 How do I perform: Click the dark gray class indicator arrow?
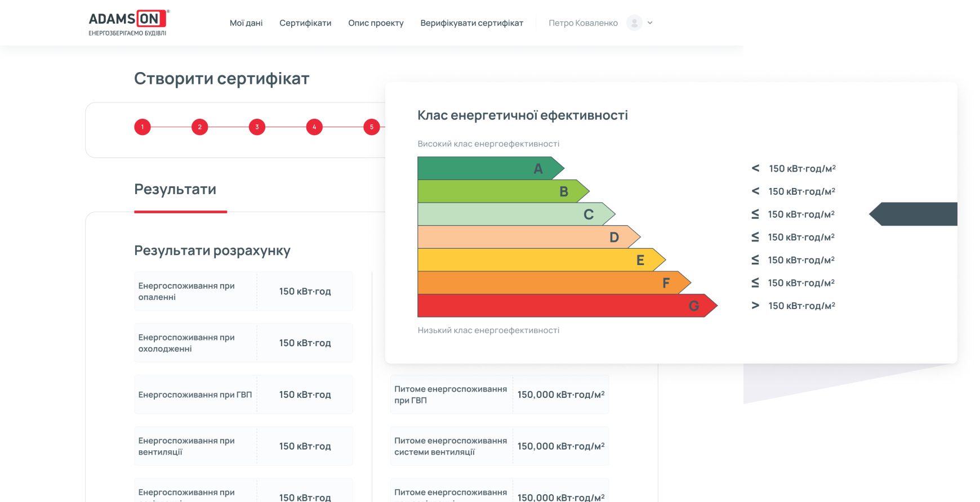(915, 214)
